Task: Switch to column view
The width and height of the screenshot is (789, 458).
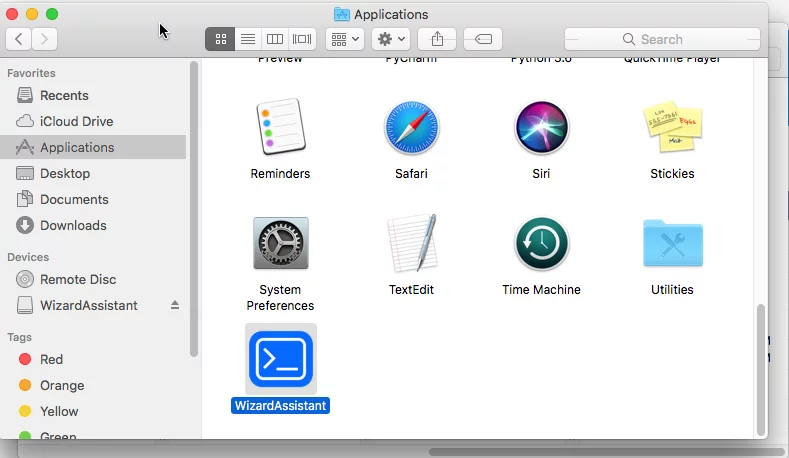Action: pos(275,39)
